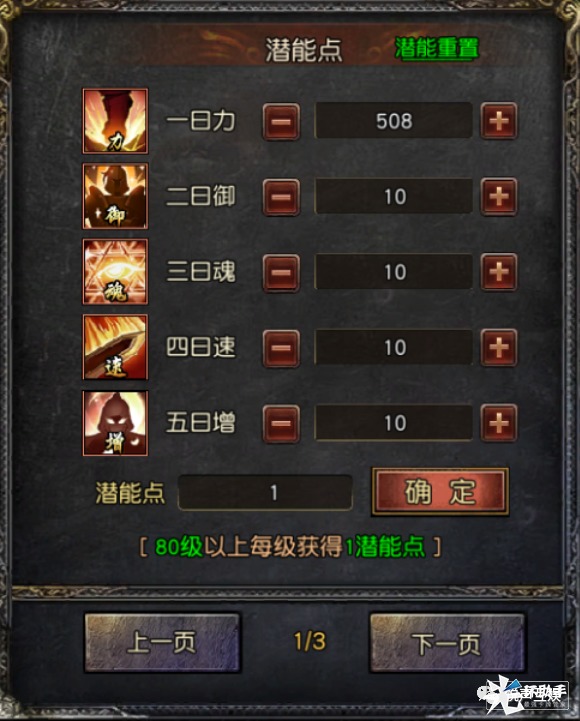Viewport: 580px width, 721px height.
Task: Decrease 一曰力 with the minus button
Action: pos(281,122)
